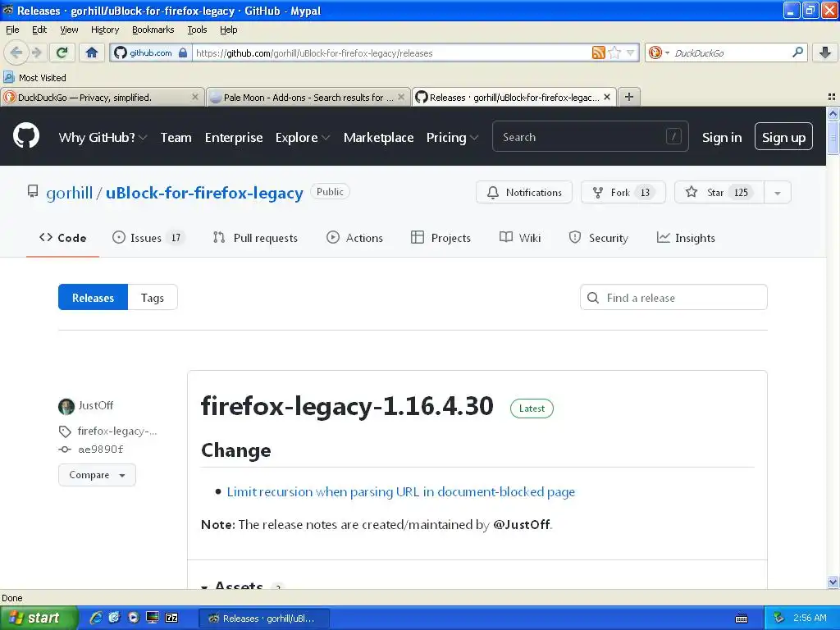
Task: Expand the address bar history dropdown arrow
Action: tap(631, 52)
